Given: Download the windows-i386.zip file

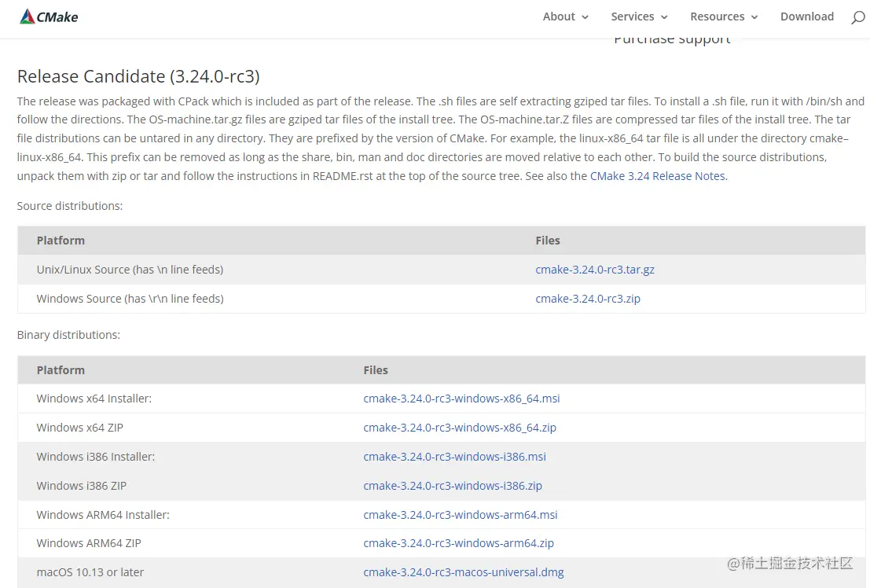Looking at the screenshot, I should click(x=453, y=486).
